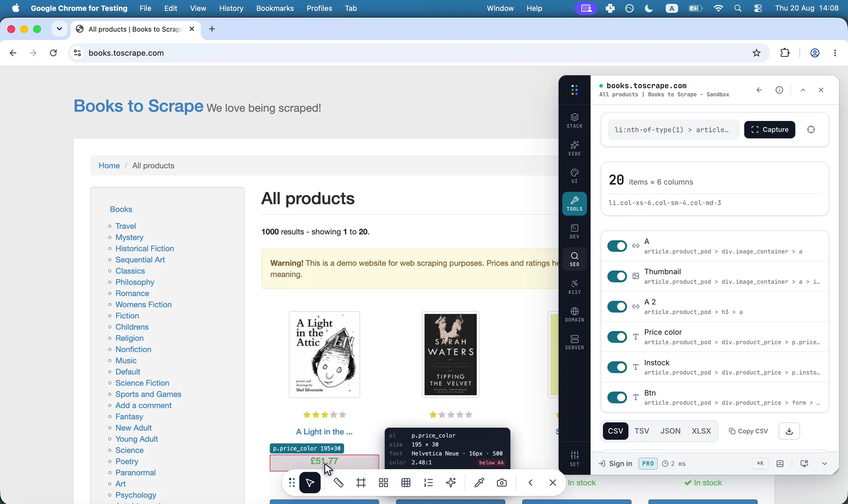Disable the Instock column toggle
The width and height of the screenshot is (848, 504).
pos(617,367)
